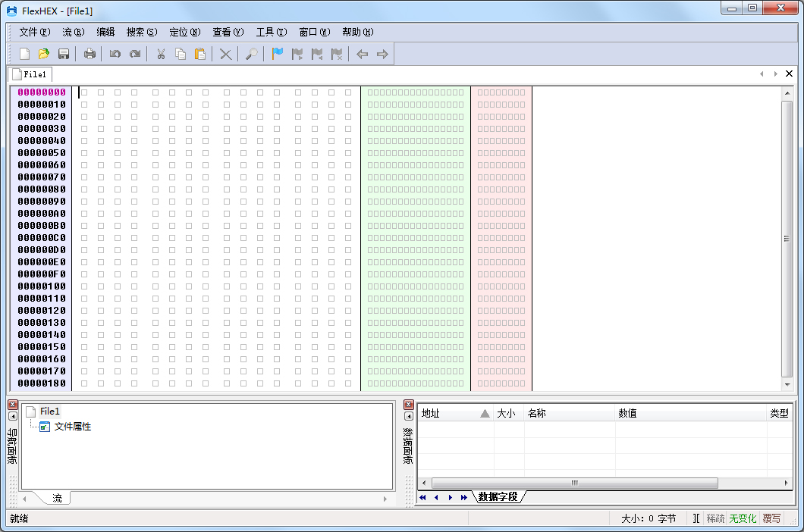Click the data panel horizontal scrollbar thumb
The image size is (804, 532).
click(574, 483)
